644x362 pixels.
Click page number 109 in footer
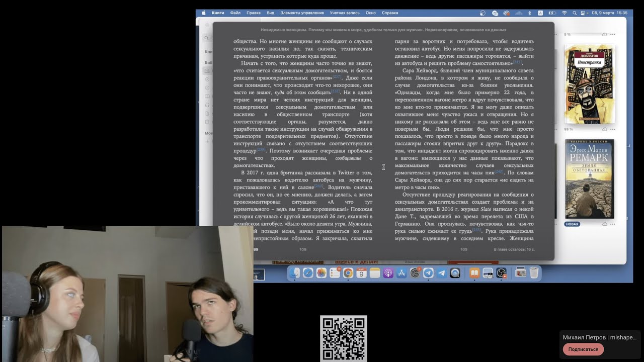pyautogui.click(x=464, y=249)
